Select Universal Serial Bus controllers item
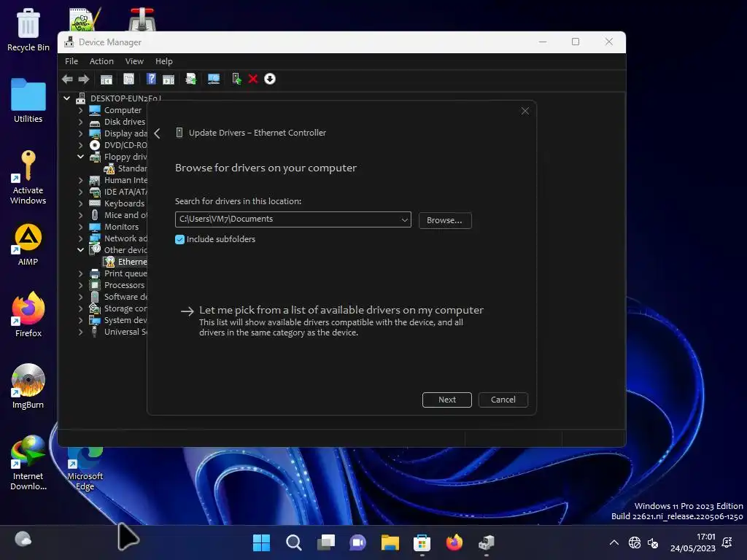This screenshot has width=747, height=560. [119, 332]
